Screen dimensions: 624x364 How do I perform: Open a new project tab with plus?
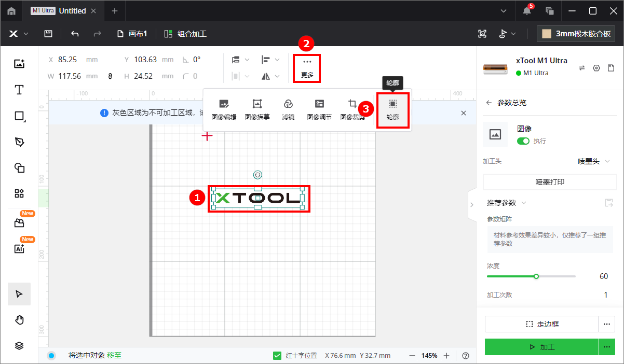coord(115,11)
